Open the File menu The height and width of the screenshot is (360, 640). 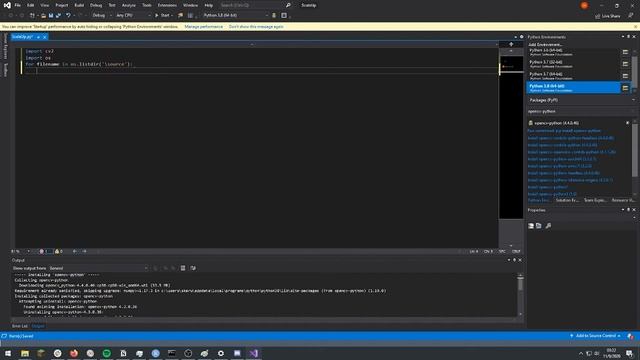pos(18,5)
